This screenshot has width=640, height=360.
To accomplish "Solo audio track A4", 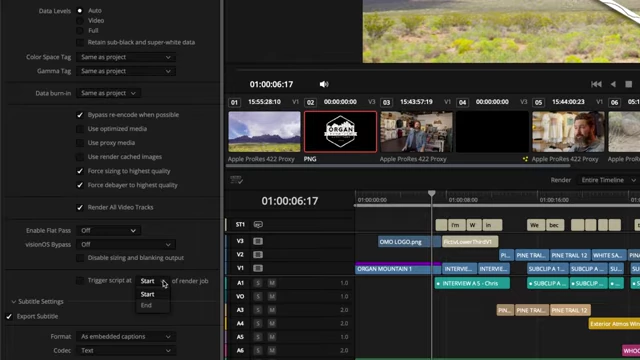I will 258,323.
